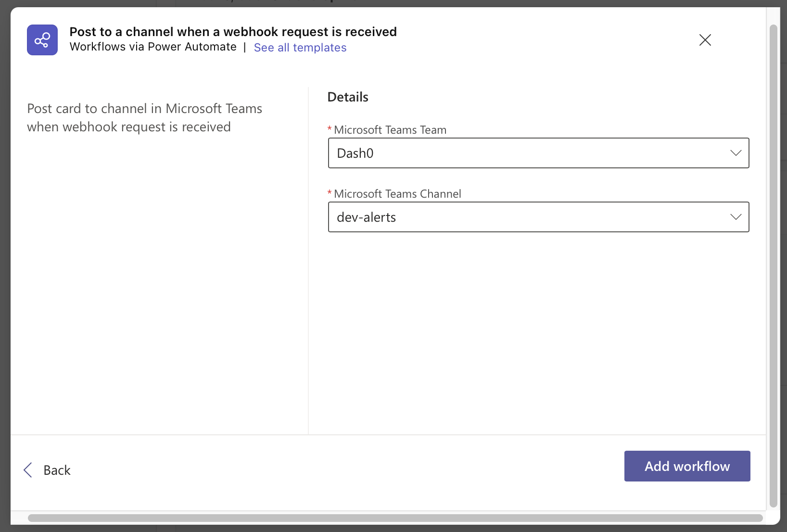Click the Workflows via Power Automate subtitle
Viewport: 787px width, 532px height.
point(153,47)
